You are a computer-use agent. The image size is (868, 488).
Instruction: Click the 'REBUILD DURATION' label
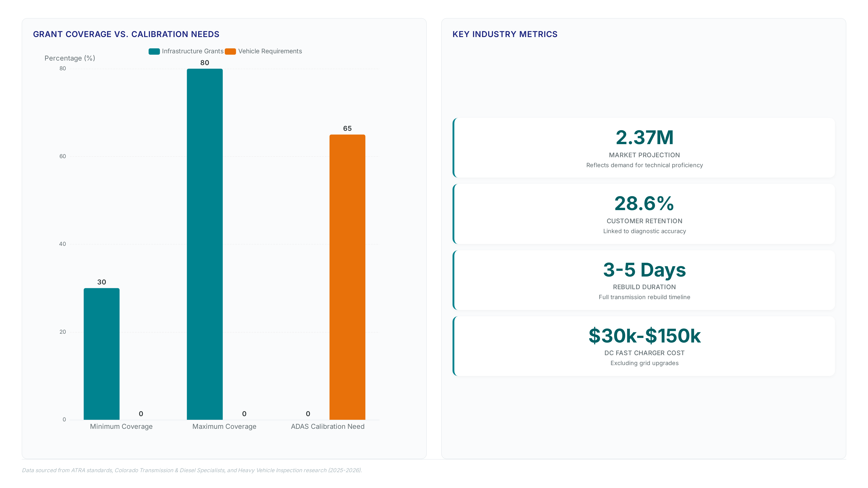pos(644,287)
